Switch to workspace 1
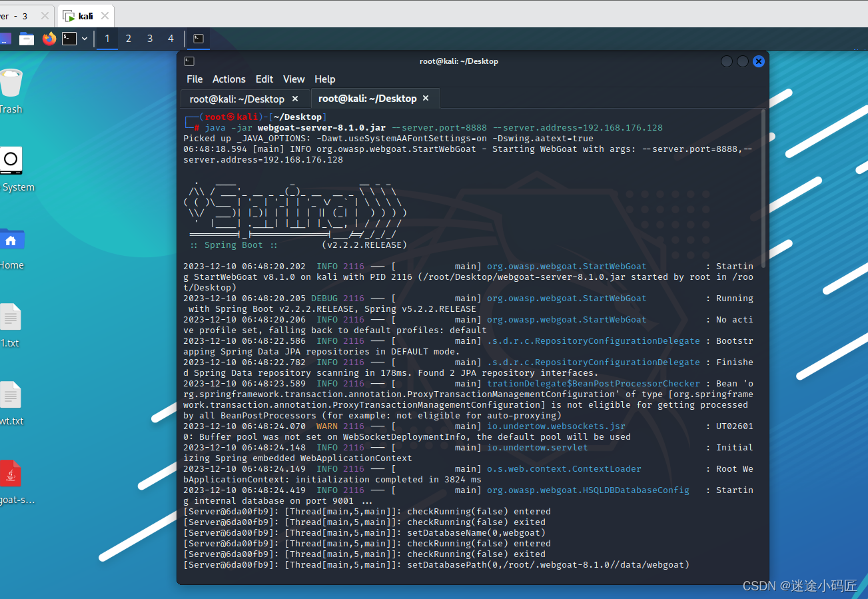The width and height of the screenshot is (868, 599). (x=107, y=39)
